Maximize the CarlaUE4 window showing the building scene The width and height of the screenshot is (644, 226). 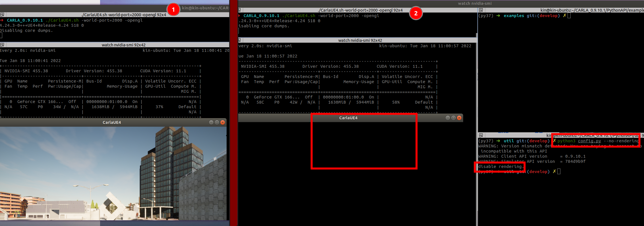pyautogui.click(x=217, y=122)
